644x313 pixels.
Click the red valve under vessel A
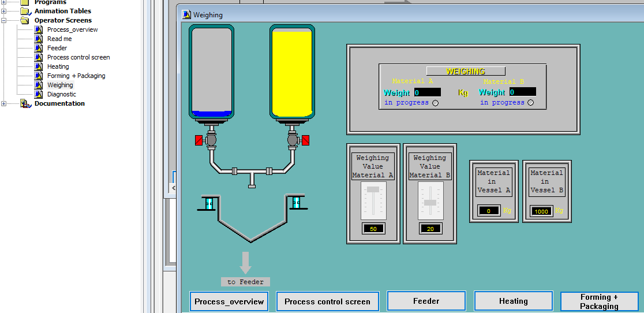pyautogui.click(x=199, y=140)
